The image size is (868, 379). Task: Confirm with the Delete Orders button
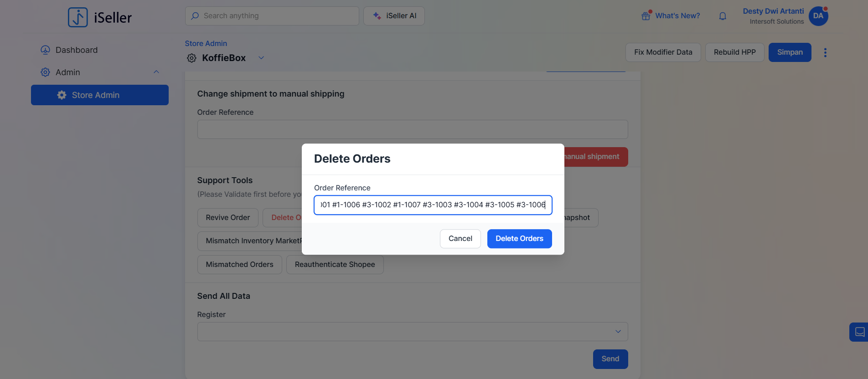tap(519, 239)
